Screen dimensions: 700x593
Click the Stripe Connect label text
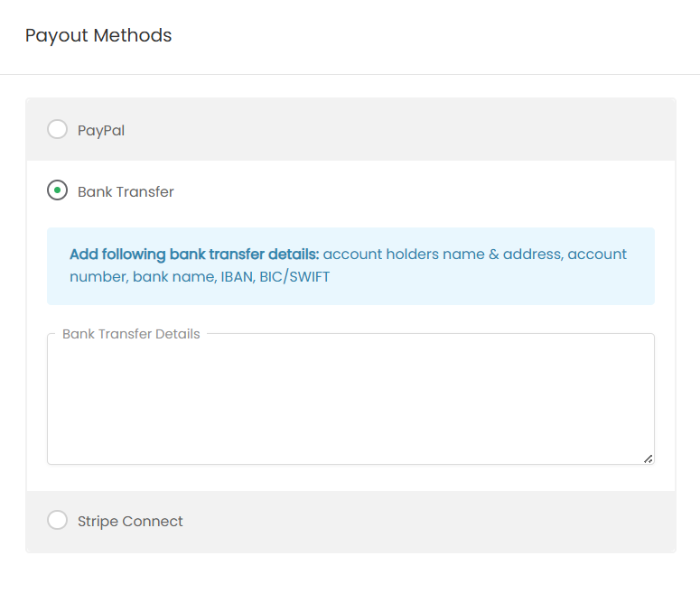130,521
